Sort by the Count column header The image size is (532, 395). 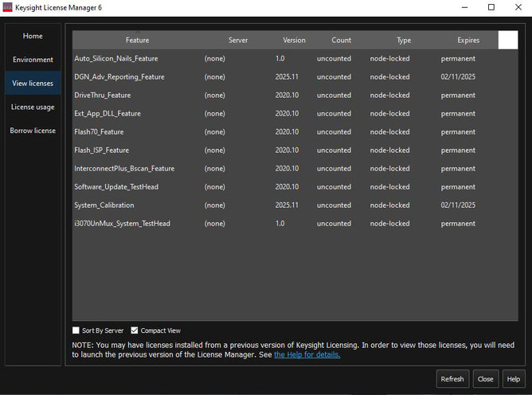[342, 40]
